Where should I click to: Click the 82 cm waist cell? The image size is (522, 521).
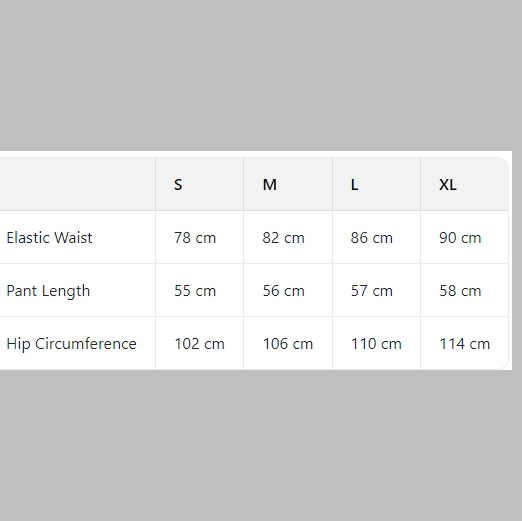click(288, 237)
